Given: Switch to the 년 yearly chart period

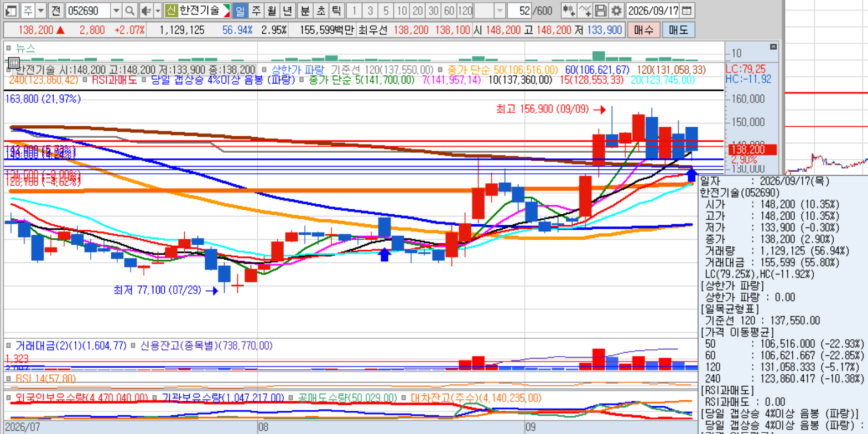Looking at the screenshot, I should (287, 11).
